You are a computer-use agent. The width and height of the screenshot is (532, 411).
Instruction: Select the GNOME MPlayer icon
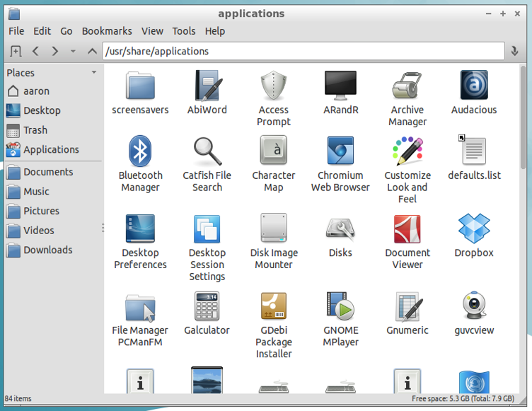click(340, 306)
